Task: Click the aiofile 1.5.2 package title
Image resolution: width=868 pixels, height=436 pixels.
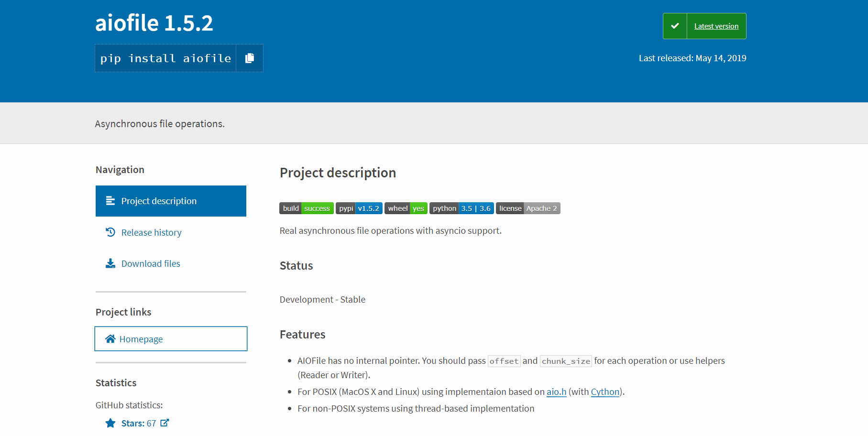Action: (154, 23)
